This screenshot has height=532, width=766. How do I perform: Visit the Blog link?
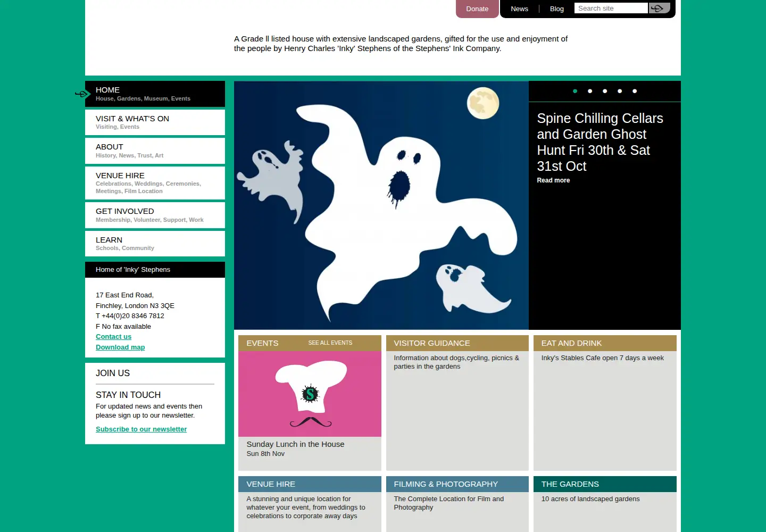[557, 9]
